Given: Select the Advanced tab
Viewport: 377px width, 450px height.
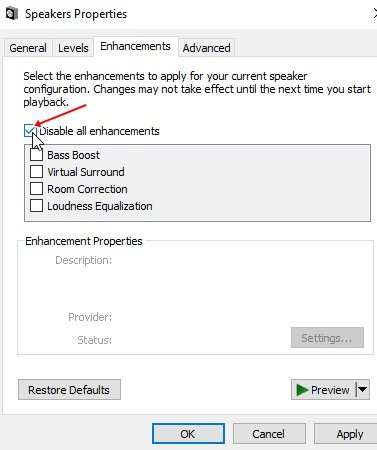Looking at the screenshot, I should point(206,48).
